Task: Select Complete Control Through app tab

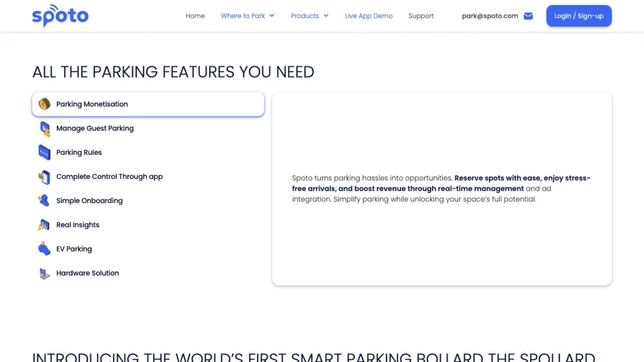Action: [148, 176]
